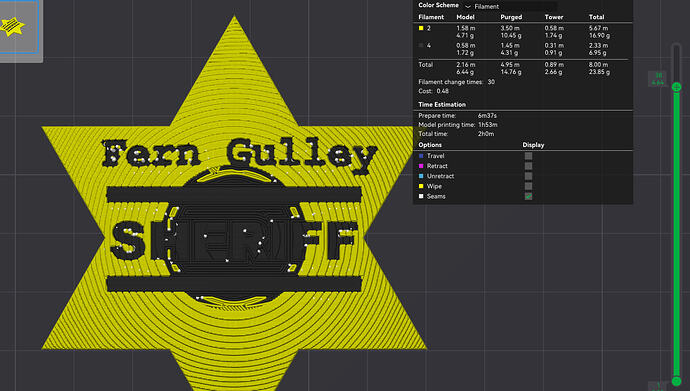The width and height of the screenshot is (690, 391).
Task: Click the Prepare time 6m37s value
Action: (487, 116)
